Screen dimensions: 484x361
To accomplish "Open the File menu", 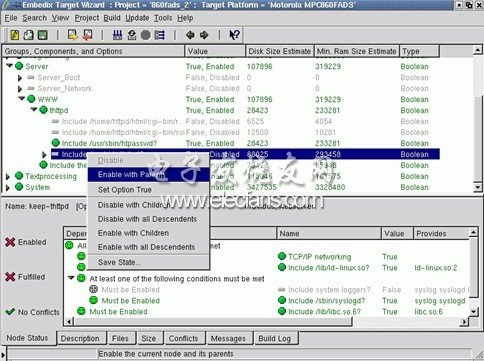I will pyautogui.click(x=11, y=18).
